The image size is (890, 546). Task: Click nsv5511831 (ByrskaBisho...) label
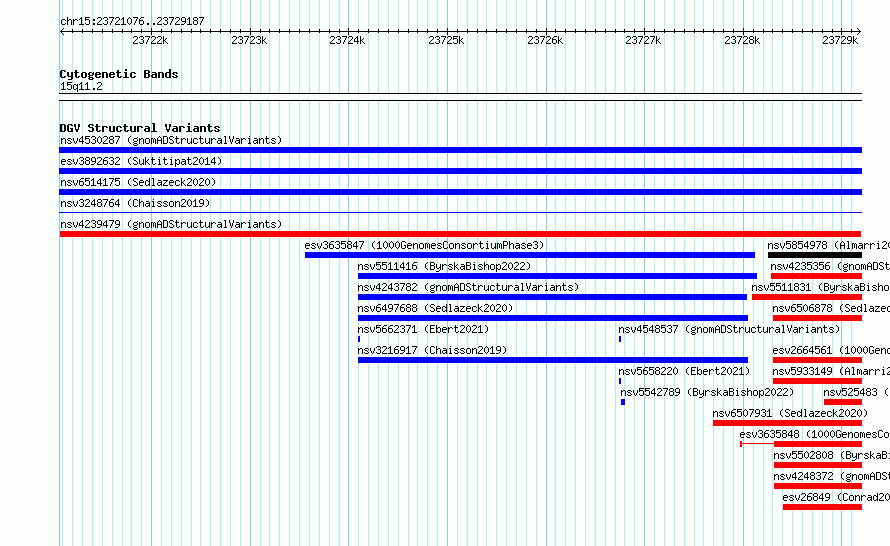coord(820,287)
